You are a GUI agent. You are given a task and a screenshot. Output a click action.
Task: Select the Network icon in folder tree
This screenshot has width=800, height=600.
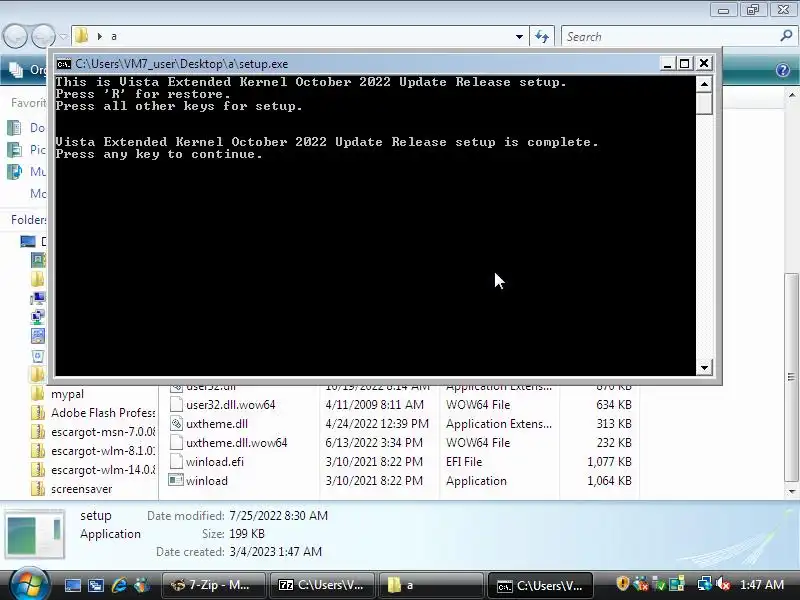(38, 317)
